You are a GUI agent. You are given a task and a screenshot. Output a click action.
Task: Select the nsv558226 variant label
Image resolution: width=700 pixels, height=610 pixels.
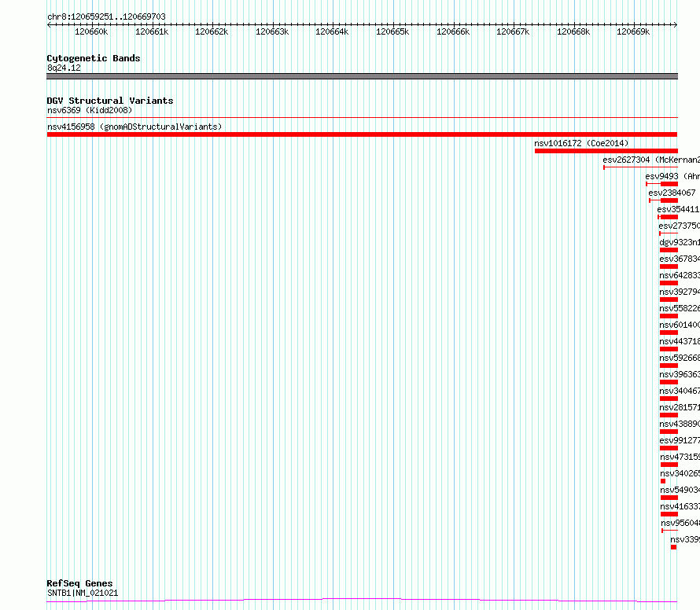680,308
